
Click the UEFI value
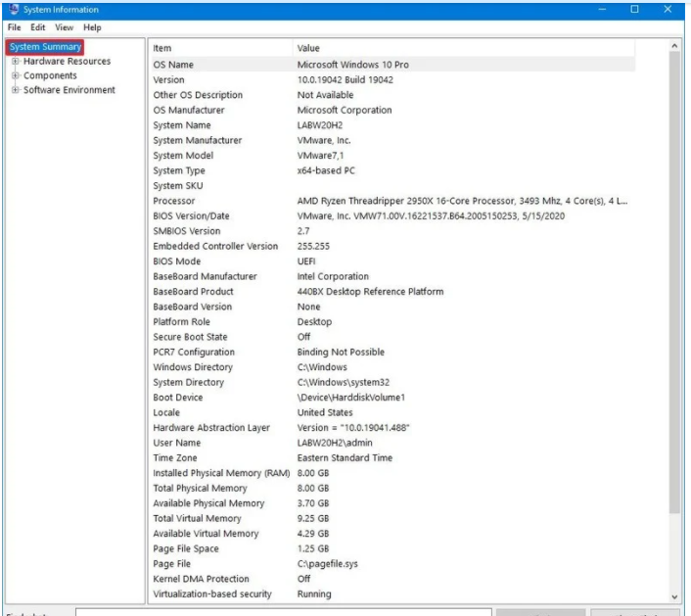pyautogui.click(x=306, y=261)
